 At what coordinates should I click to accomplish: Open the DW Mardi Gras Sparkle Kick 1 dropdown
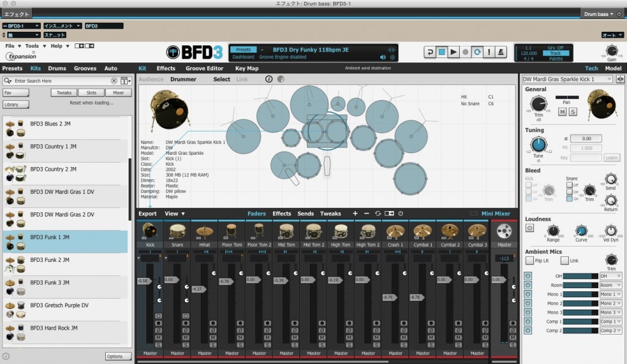(x=567, y=79)
